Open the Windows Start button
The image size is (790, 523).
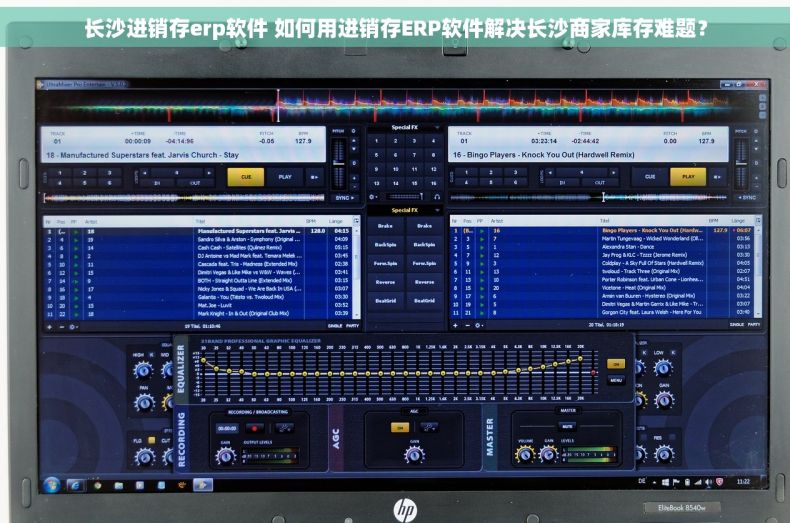point(51,485)
